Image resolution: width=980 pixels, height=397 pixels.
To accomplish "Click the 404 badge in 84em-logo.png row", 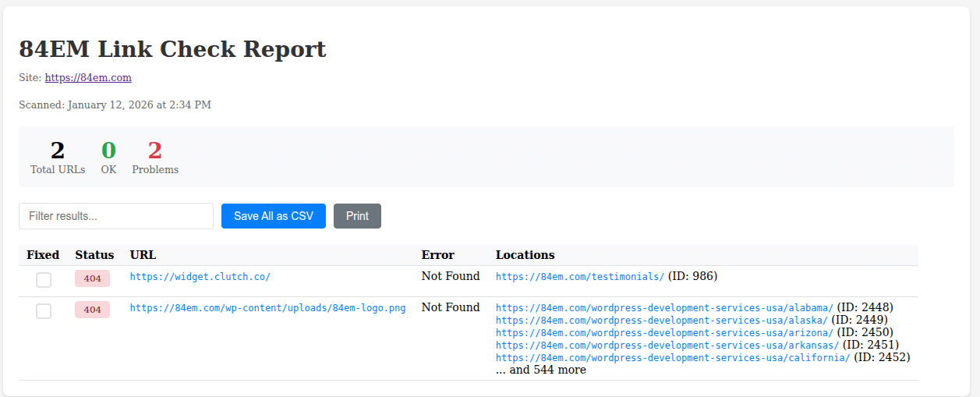I will click(x=92, y=310).
